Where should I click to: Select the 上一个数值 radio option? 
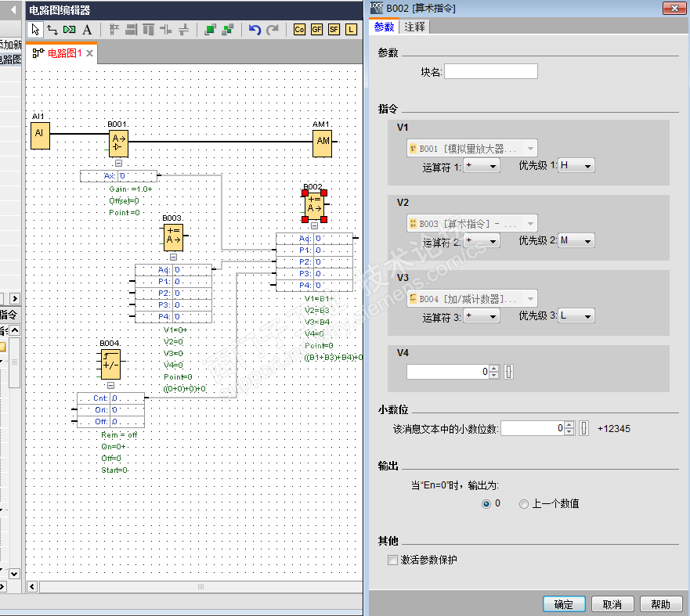524,504
